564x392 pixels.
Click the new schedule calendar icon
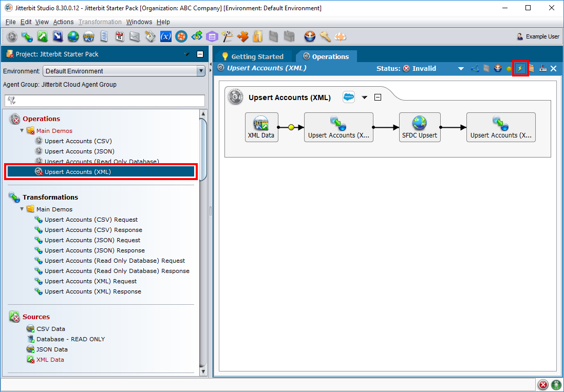119,36
